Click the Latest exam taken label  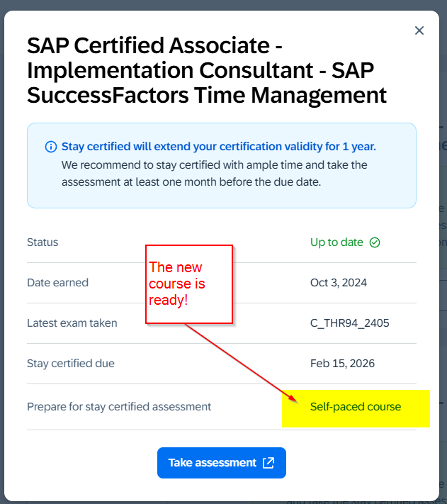tap(72, 323)
